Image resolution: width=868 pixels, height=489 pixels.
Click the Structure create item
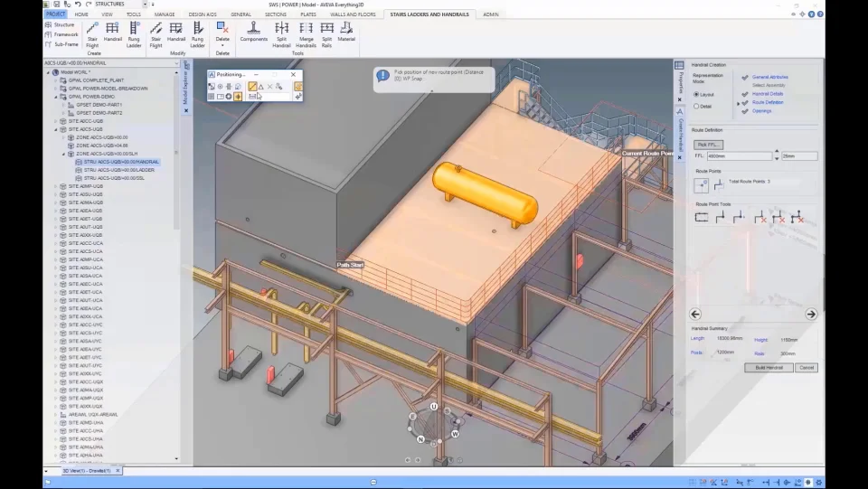click(x=60, y=25)
